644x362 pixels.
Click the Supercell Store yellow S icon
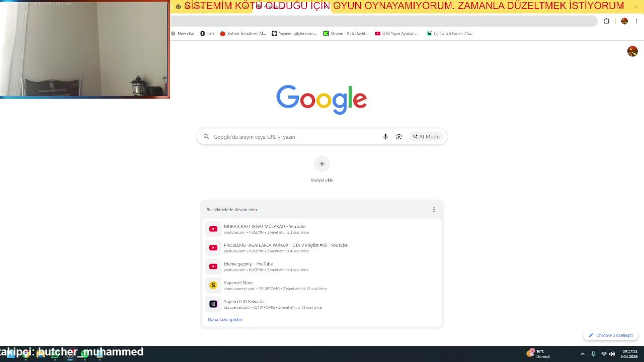click(x=213, y=285)
